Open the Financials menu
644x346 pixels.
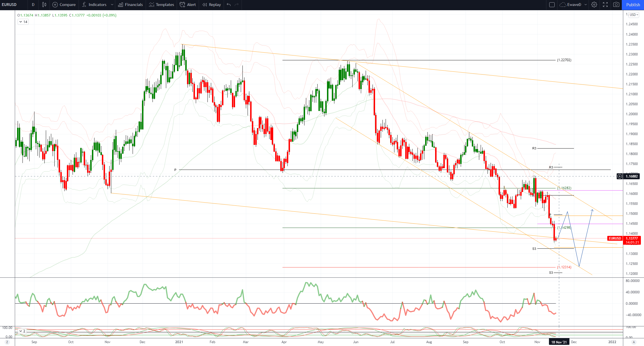pyautogui.click(x=130, y=5)
